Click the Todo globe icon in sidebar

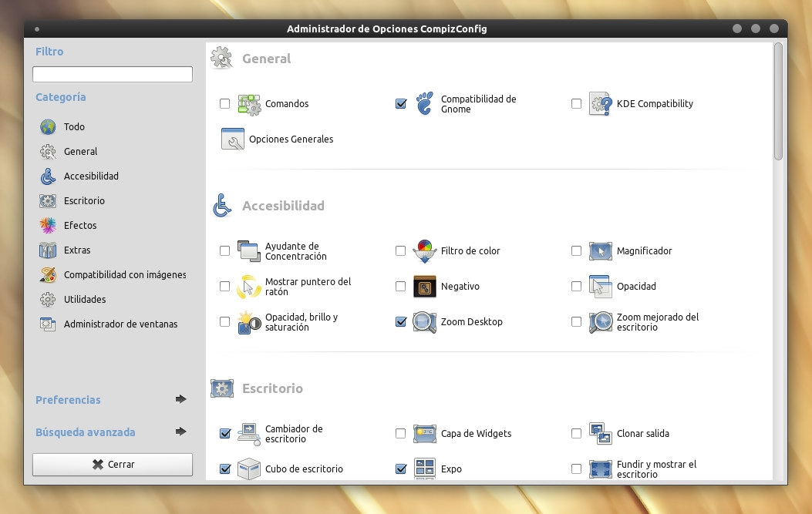pyautogui.click(x=48, y=127)
